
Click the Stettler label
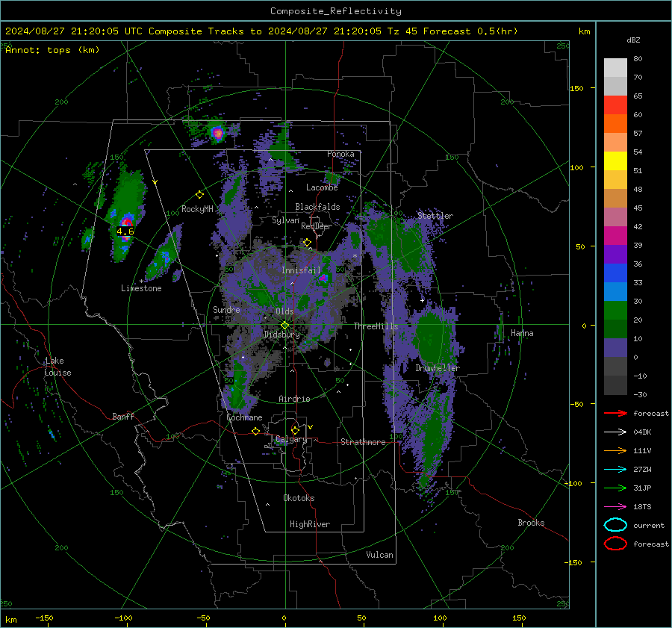435,216
